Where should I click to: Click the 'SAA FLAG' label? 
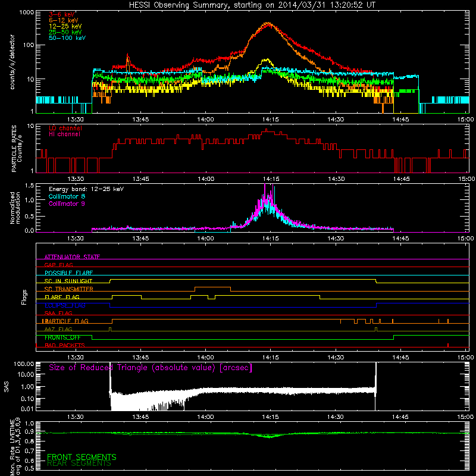(58, 313)
